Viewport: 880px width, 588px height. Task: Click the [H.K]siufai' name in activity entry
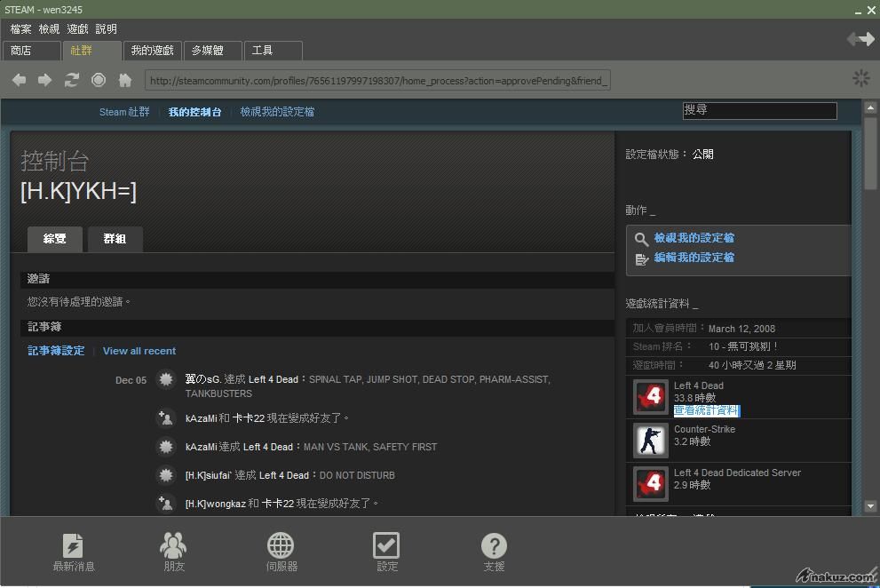(208, 476)
